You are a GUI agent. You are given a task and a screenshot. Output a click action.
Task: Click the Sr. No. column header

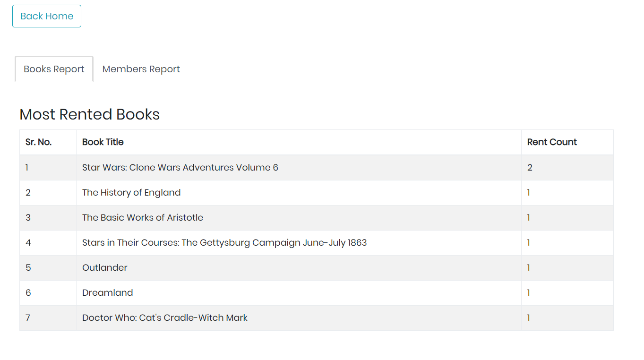point(39,142)
